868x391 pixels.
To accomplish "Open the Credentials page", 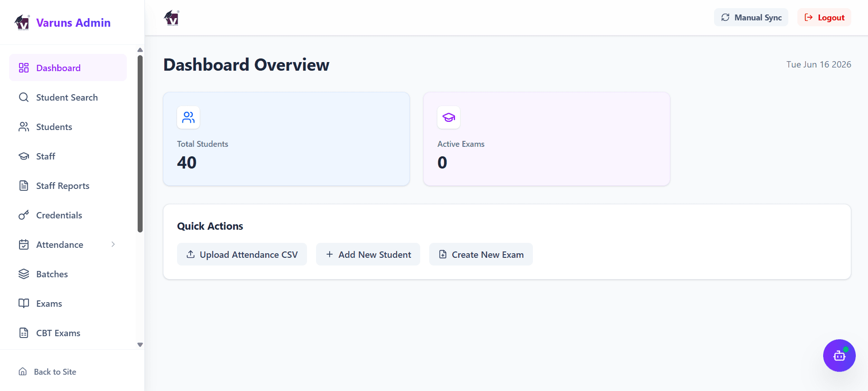I will (x=68, y=215).
